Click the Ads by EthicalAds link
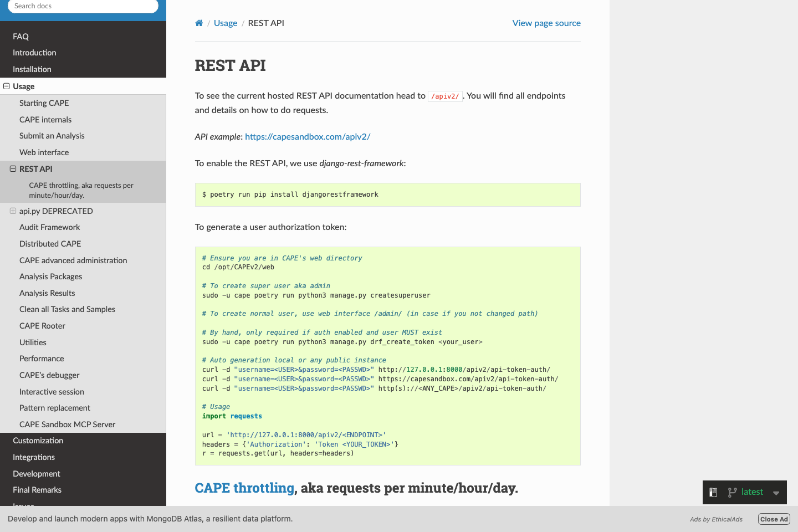This screenshot has width=798, height=532. pyautogui.click(x=716, y=519)
